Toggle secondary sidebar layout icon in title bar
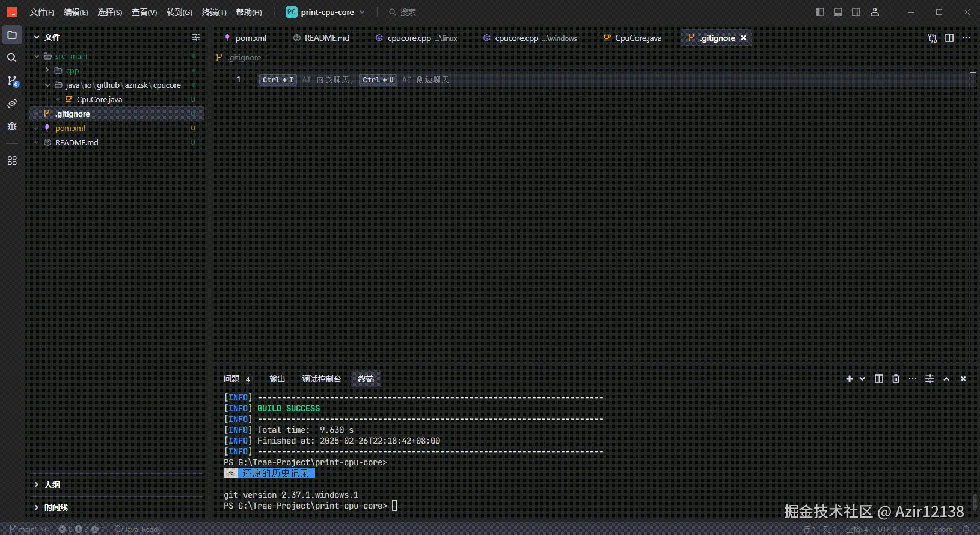The width and height of the screenshot is (980, 535). click(x=856, y=12)
